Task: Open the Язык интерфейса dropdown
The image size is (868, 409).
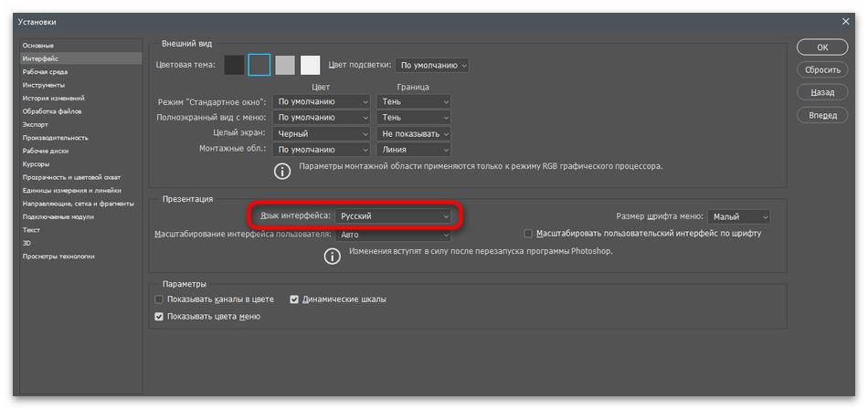Action: click(394, 216)
